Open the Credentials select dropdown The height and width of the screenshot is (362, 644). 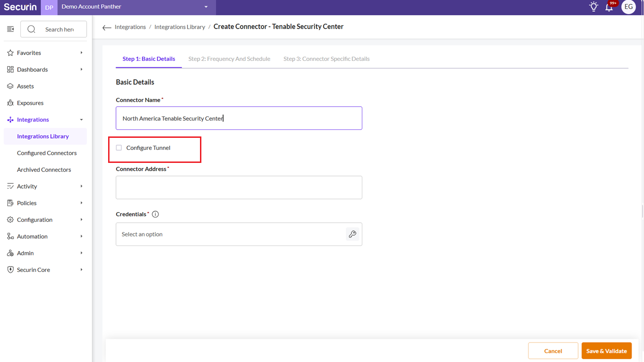(239, 234)
